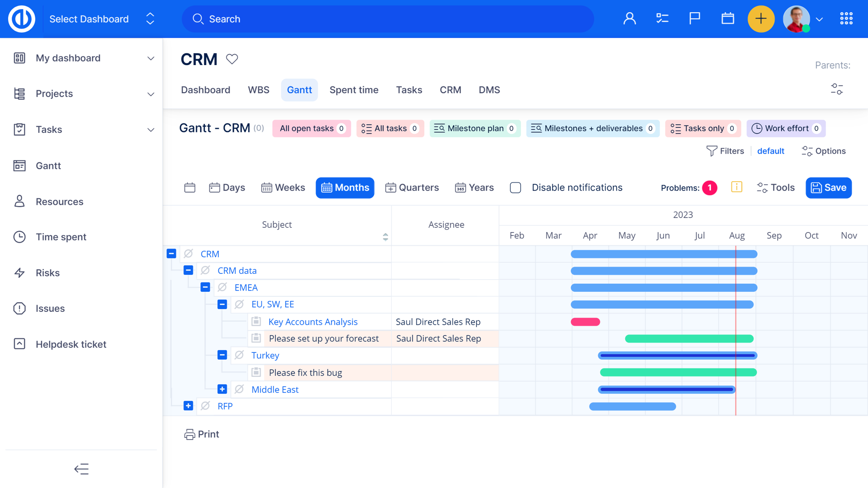Open the Resources section in sidebar
Viewport: 868px width, 488px height.
tap(59, 202)
